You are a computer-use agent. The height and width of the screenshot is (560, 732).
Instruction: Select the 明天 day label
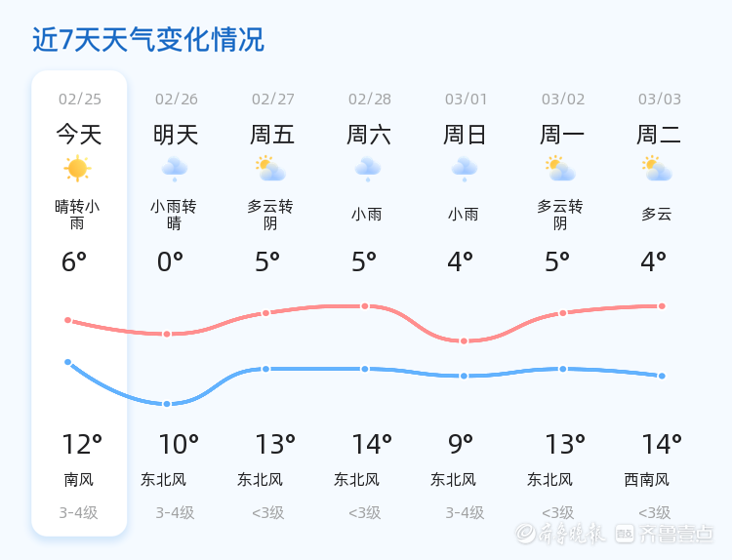(176, 135)
